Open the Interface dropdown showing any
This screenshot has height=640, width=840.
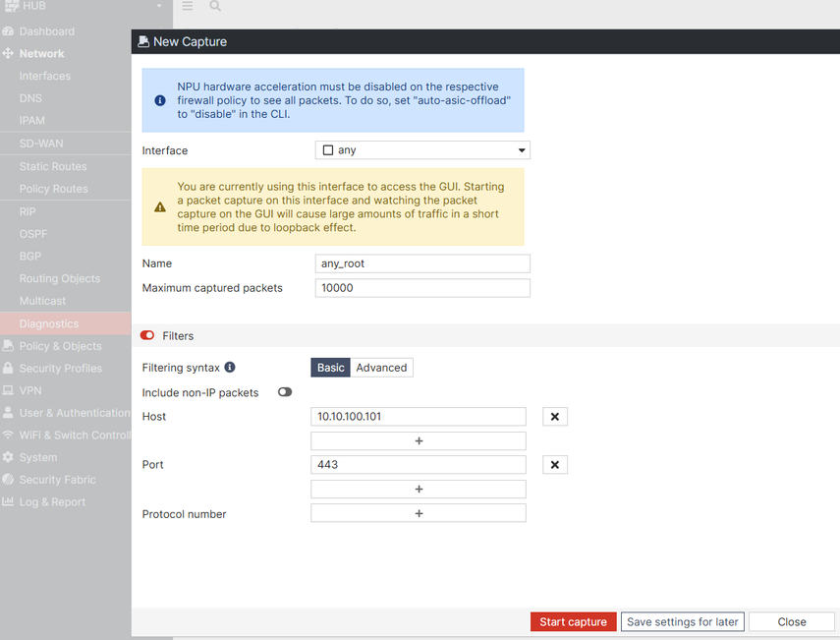[x=422, y=150]
